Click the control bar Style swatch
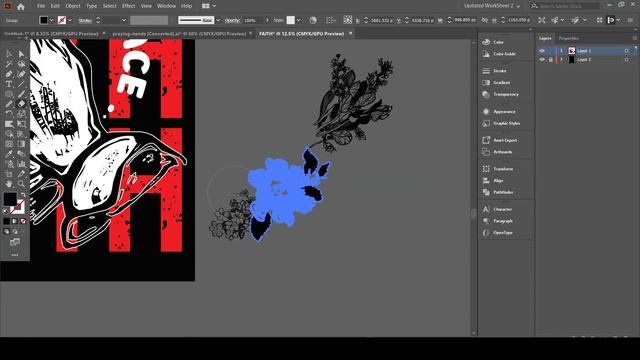The height and width of the screenshot is (360, 640). pyautogui.click(x=291, y=20)
